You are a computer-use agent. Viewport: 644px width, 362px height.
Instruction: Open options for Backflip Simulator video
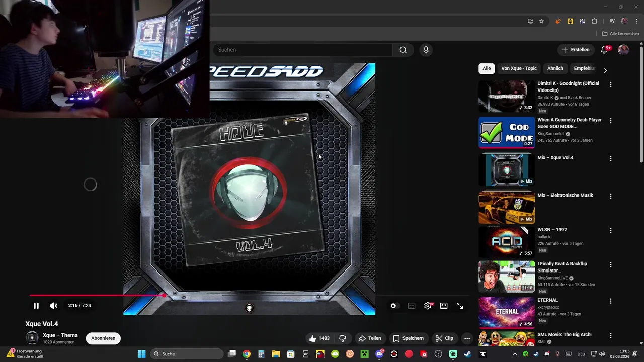pyautogui.click(x=611, y=264)
